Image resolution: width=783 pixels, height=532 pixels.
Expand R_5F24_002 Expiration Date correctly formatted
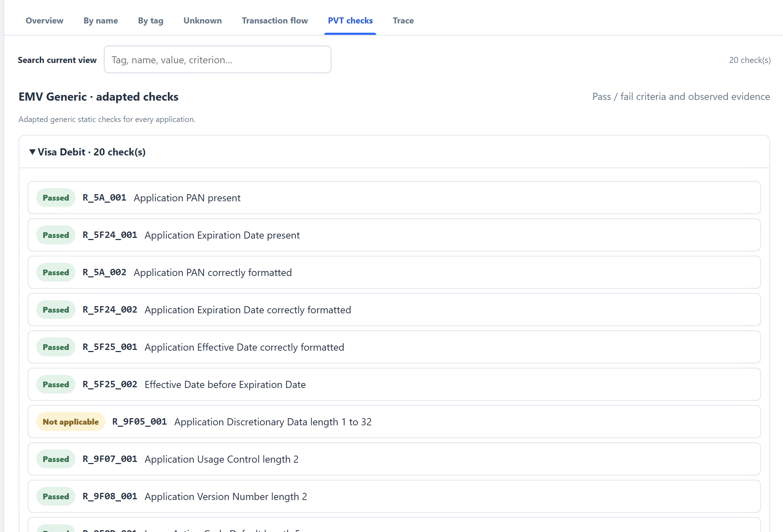click(x=394, y=310)
